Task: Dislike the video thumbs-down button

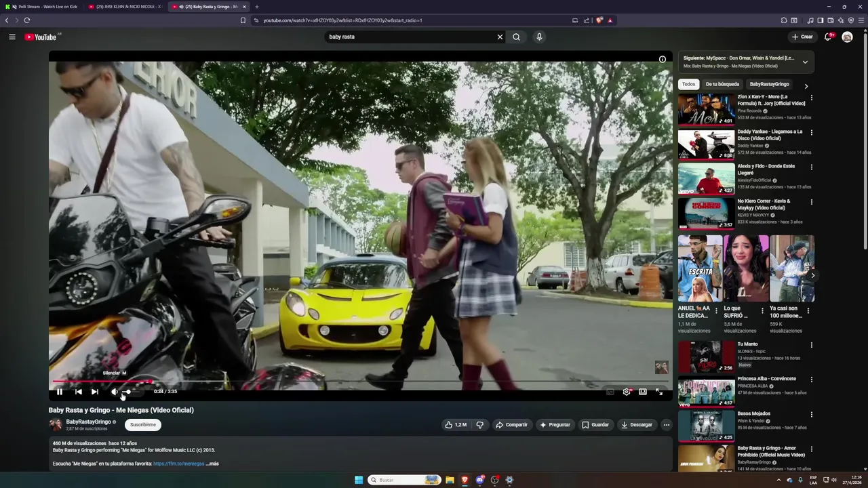Action: 480,425
